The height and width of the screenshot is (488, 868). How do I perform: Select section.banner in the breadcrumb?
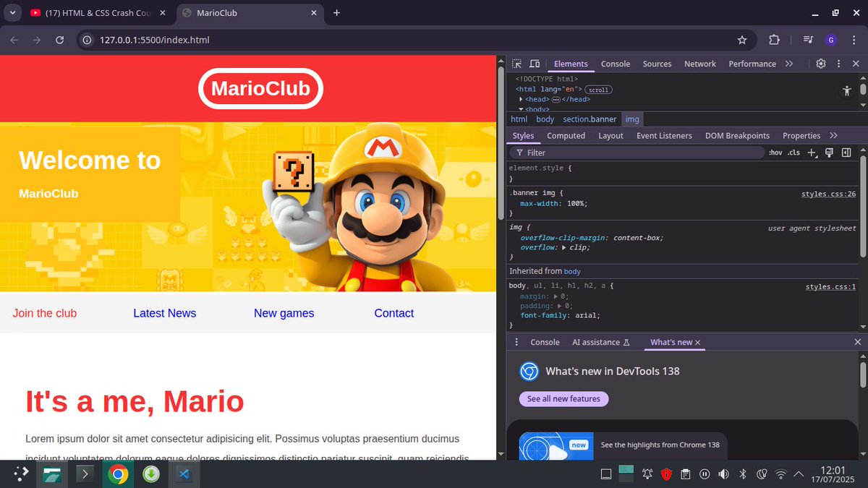[590, 119]
